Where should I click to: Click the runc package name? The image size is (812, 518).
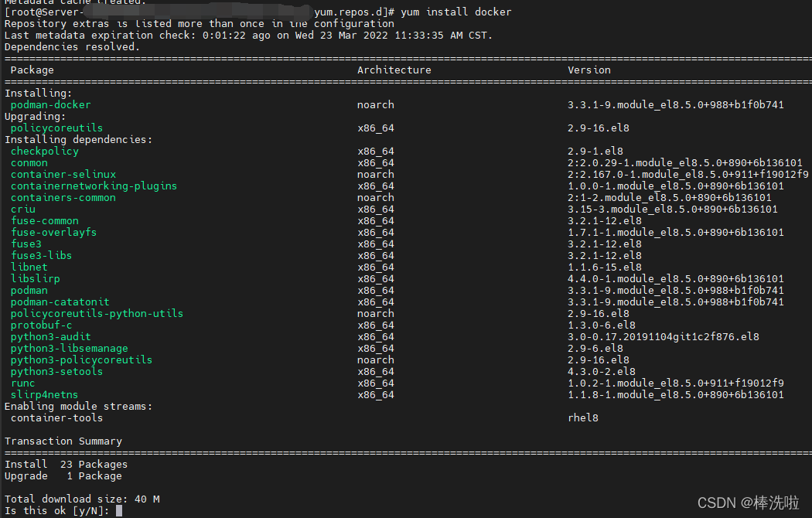point(23,383)
